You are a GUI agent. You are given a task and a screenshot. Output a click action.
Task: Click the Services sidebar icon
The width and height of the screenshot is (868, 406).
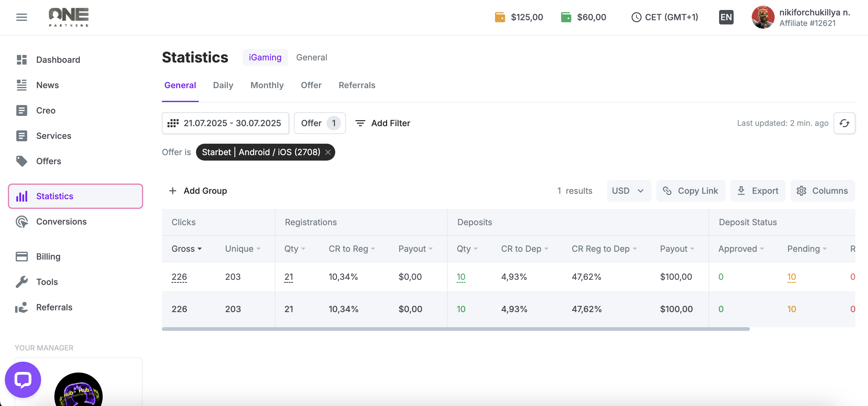(21, 136)
